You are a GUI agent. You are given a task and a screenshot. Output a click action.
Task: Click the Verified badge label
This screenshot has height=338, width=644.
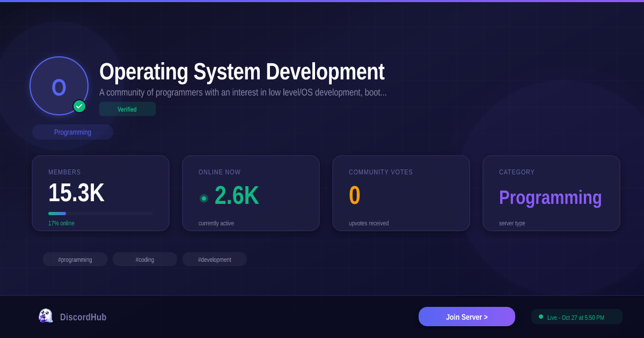point(127,109)
